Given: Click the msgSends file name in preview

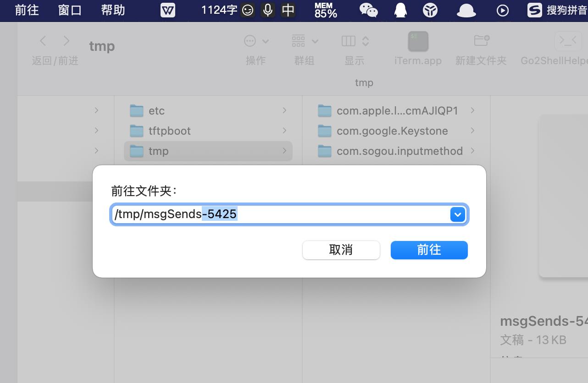Looking at the screenshot, I should pyautogui.click(x=544, y=321).
